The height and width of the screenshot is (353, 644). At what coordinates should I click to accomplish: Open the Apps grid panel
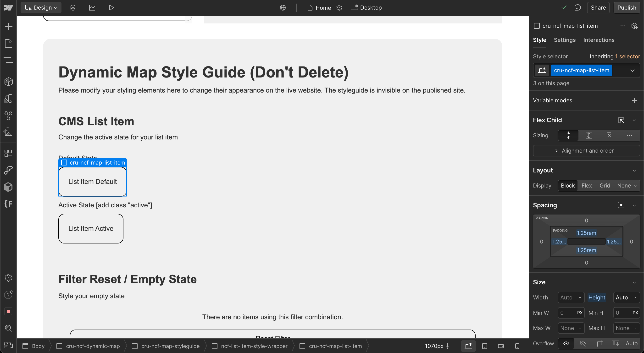[x=9, y=153]
